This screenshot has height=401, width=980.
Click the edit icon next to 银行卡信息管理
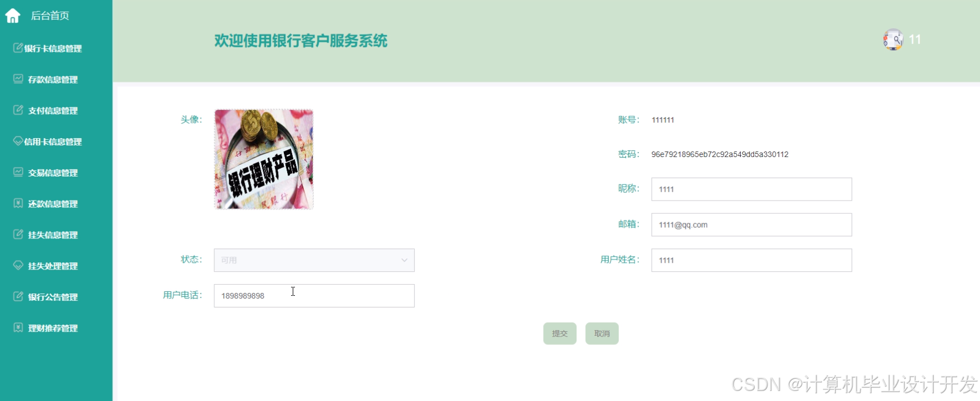pyautogui.click(x=18, y=48)
